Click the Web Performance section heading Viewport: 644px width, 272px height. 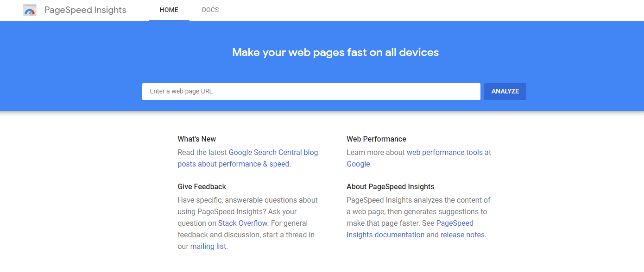(376, 139)
